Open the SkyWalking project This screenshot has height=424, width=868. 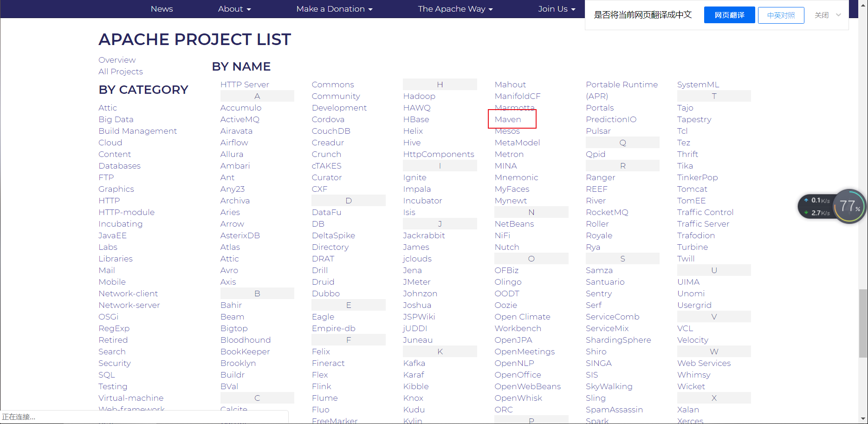click(609, 386)
